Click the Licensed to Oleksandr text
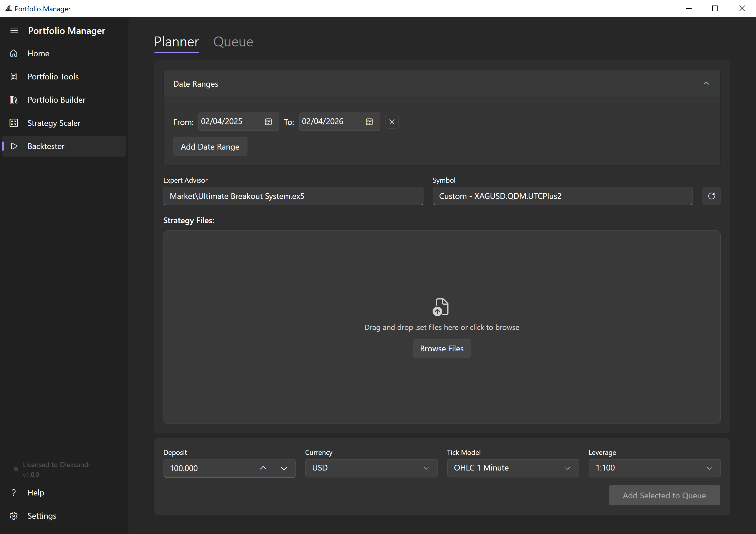This screenshot has width=756, height=534. pos(57,465)
